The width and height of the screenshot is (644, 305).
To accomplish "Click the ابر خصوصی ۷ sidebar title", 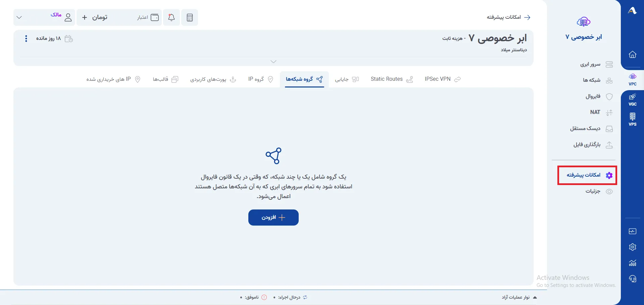I will tap(584, 37).
